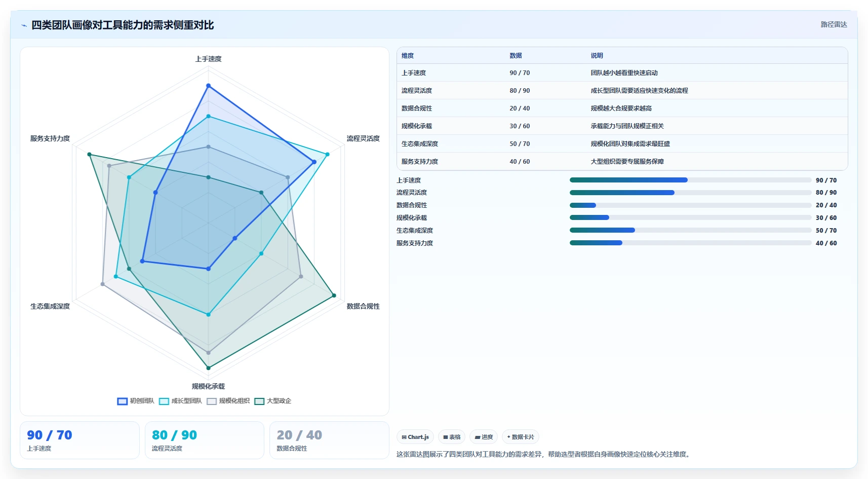Click the header icon beside the title
The image size is (868, 479).
point(24,25)
